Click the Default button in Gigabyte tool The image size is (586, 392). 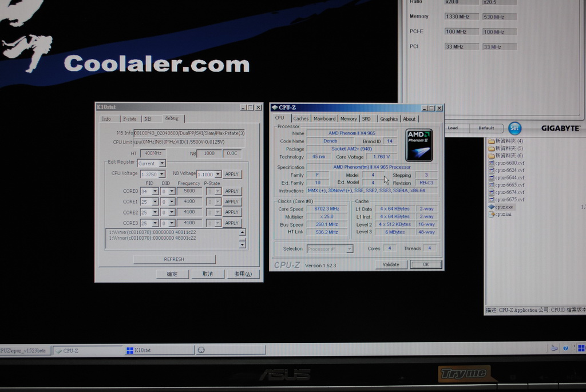tap(486, 128)
